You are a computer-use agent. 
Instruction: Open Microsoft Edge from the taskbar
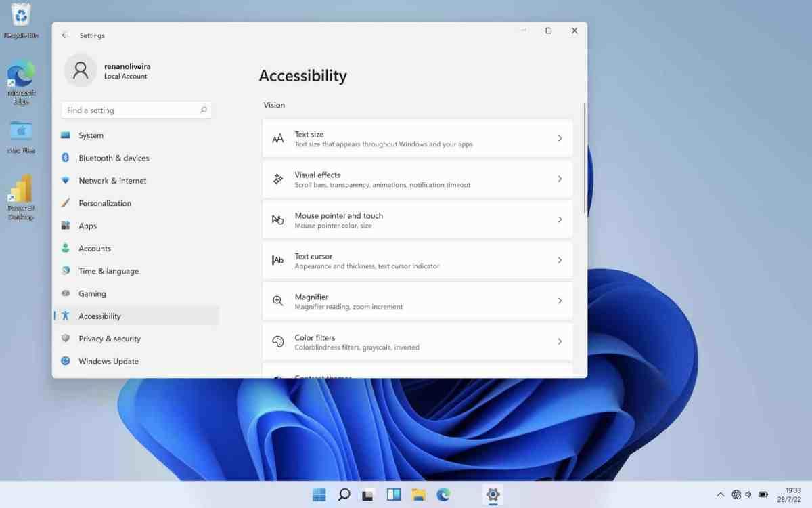[443, 494]
